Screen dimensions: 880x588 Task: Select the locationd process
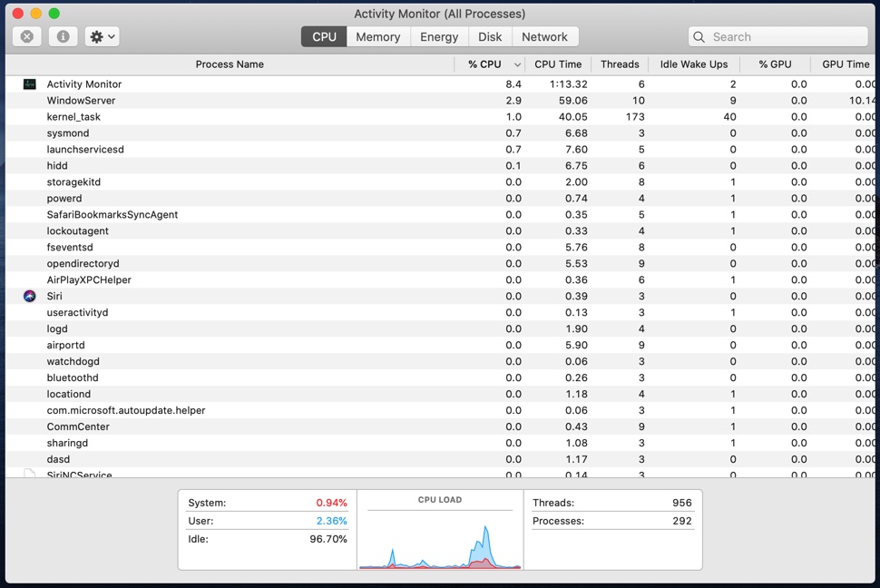point(440,394)
